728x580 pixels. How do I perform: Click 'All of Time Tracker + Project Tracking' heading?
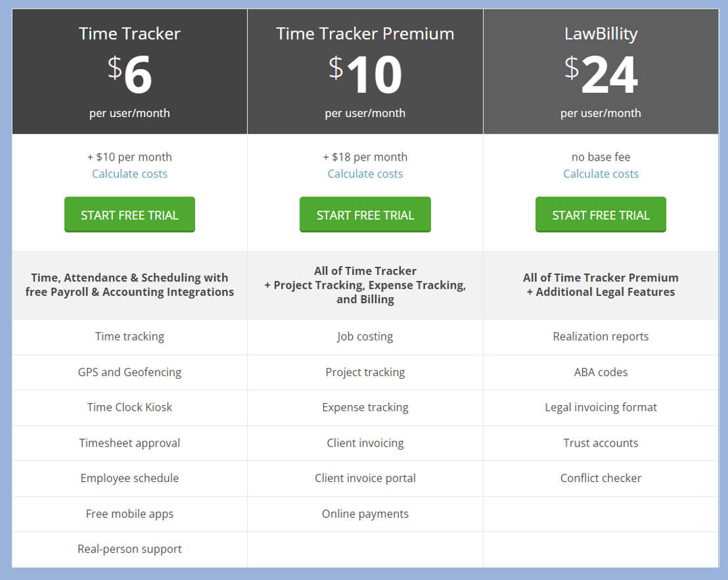(365, 285)
